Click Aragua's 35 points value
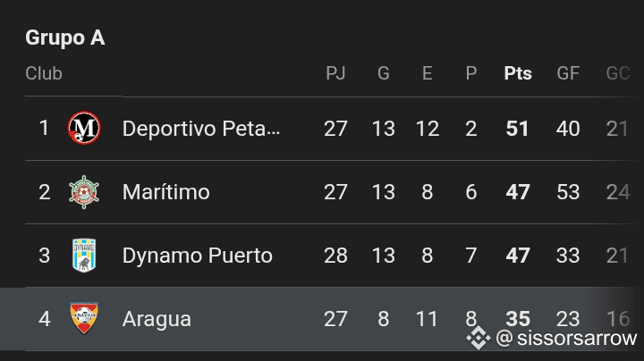 pos(518,319)
